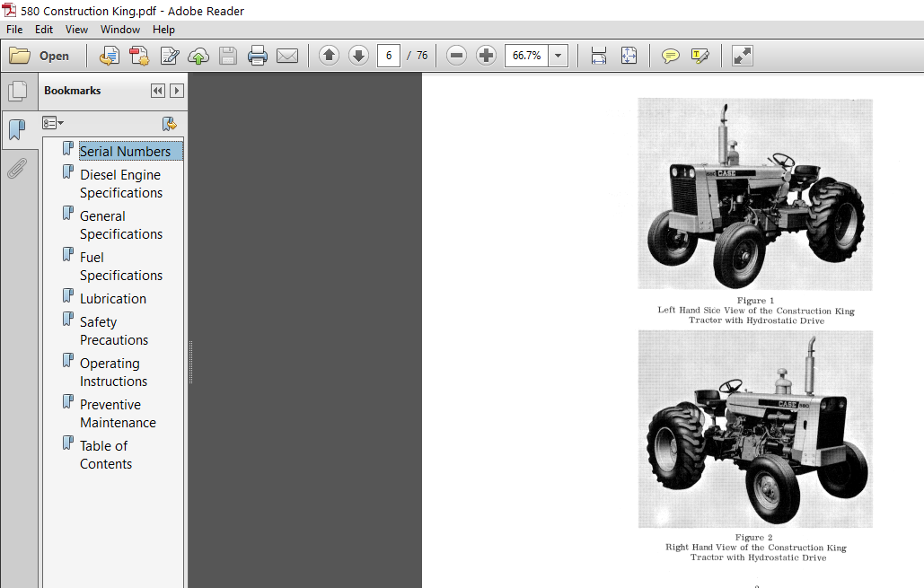The width and height of the screenshot is (924, 588).
Task: Click the convert PDF export icon
Action: click(x=140, y=56)
